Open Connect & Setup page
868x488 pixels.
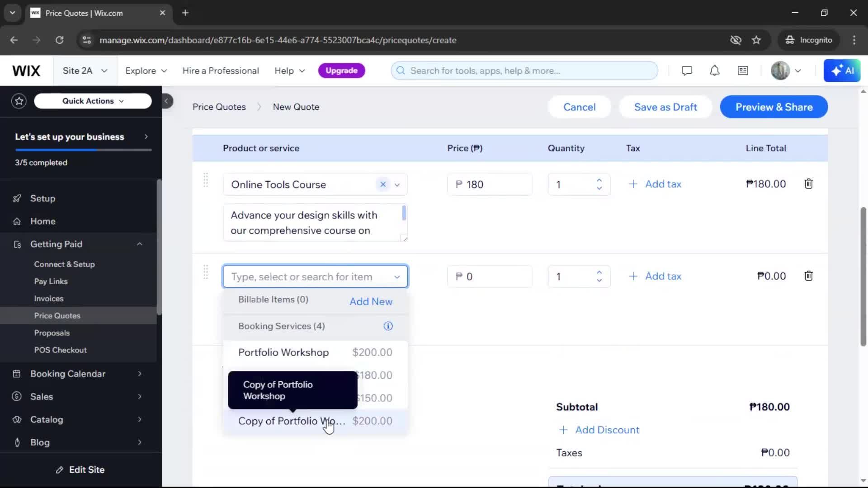(x=64, y=264)
